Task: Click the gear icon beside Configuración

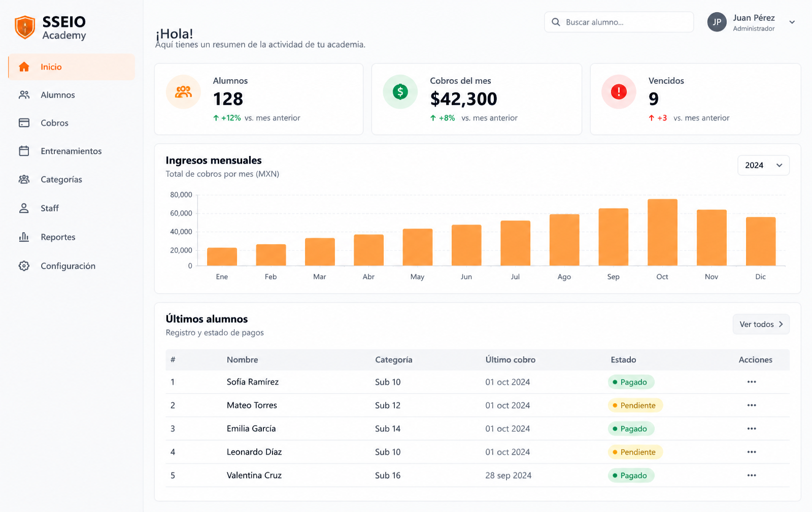Action: coord(24,266)
